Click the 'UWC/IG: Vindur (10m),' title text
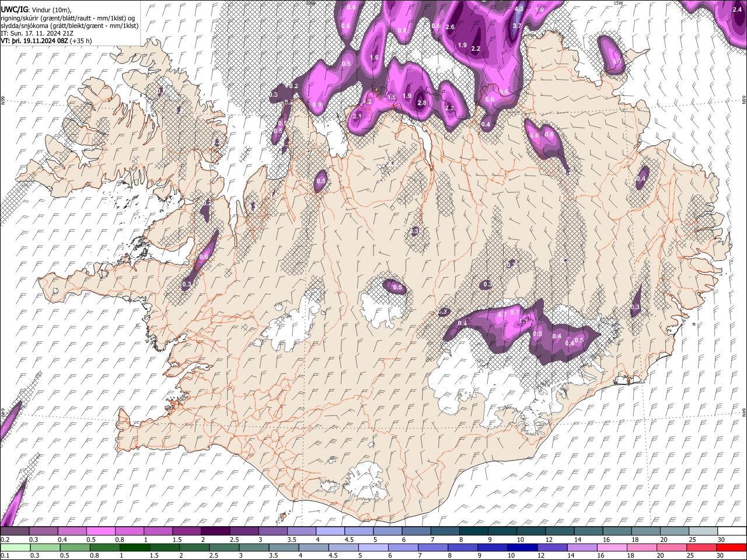This screenshot has width=747, height=560. [x=36, y=10]
